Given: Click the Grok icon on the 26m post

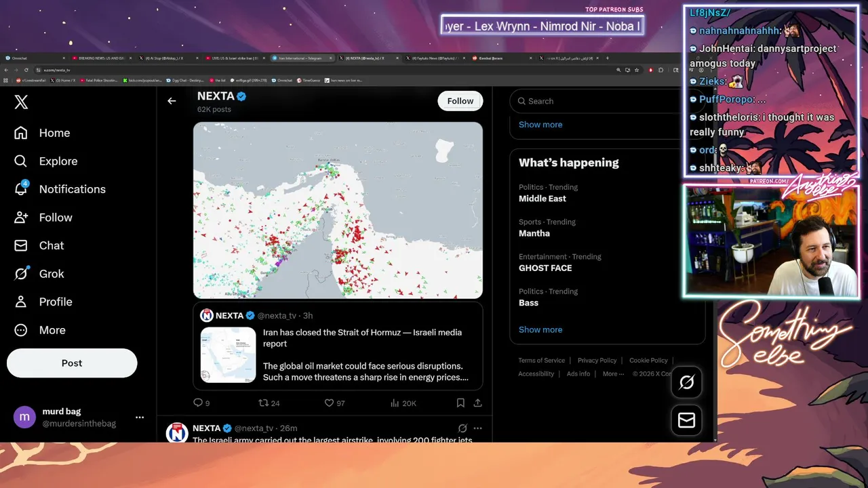Looking at the screenshot, I should pyautogui.click(x=462, y=428).
